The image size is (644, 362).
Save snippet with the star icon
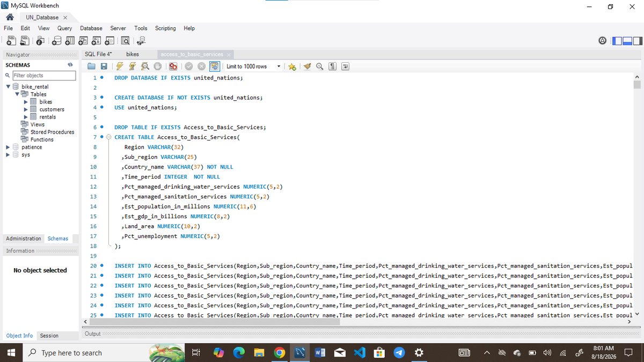point(292,67)
